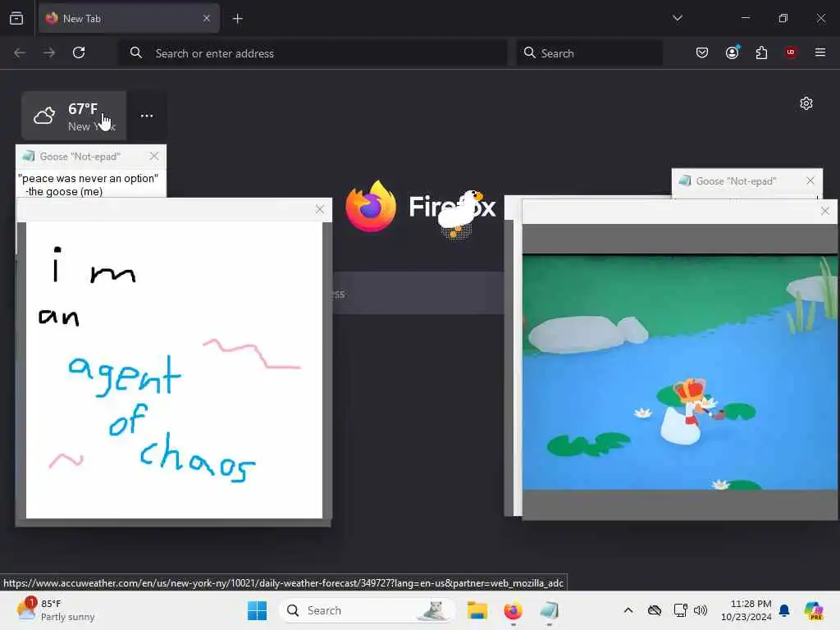
Task: Click the Firefox logo on new tab
Action: click(x=371, y=206)
